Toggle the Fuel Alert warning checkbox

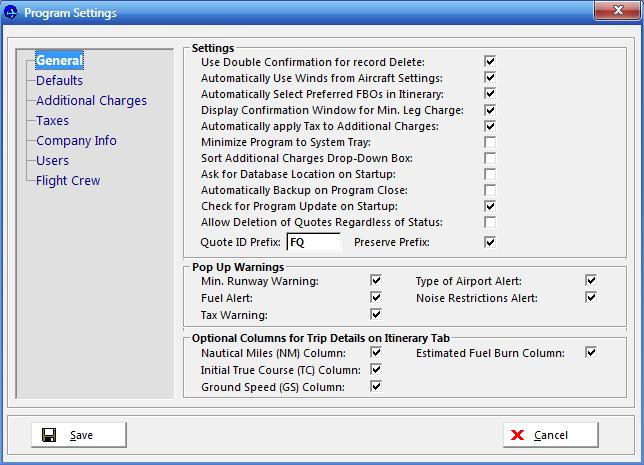pyautogui.click(x=376, y=298)
